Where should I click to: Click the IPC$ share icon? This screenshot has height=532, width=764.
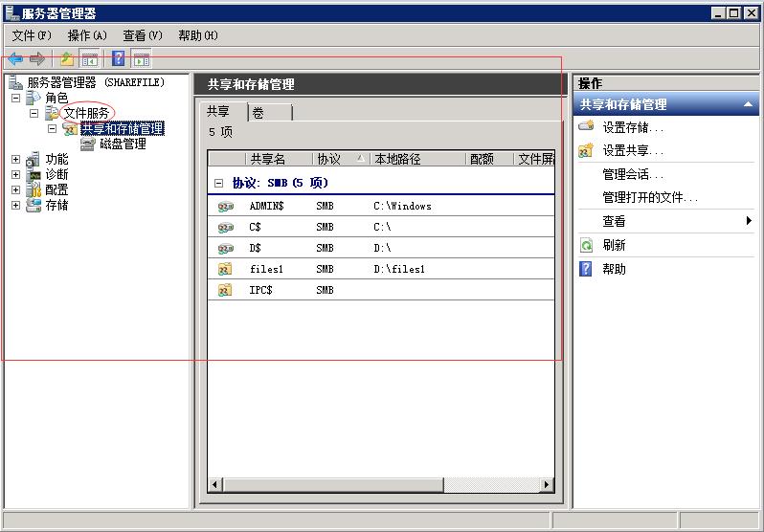(225, 290)
